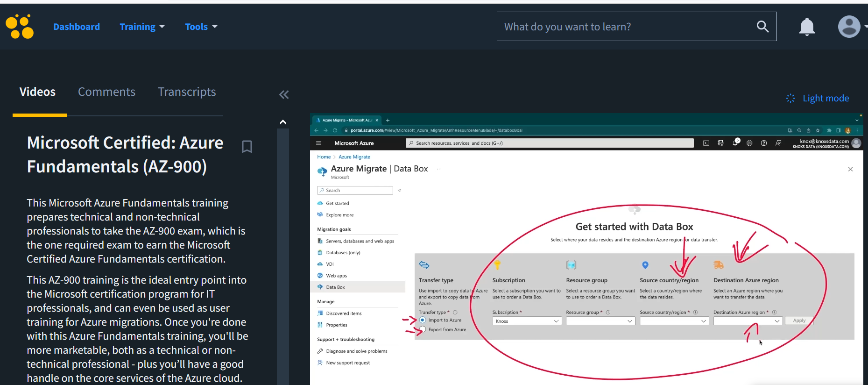The width and height of the screenshot is (868, 385).
Task: Click the search magnifier icon
Action: click(762, 27)
